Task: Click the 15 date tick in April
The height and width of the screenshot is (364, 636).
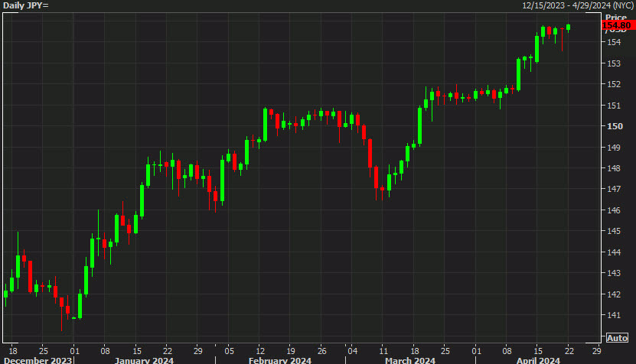Action: tap(538, 351)
